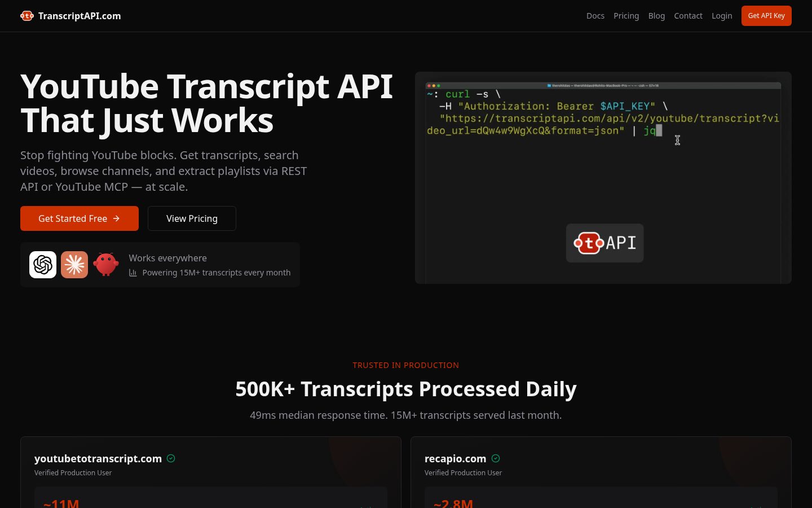Click 'Powering 15M+ transcripts every month' text
Viewport: 812px width, 508px height.
click(217, 273)
